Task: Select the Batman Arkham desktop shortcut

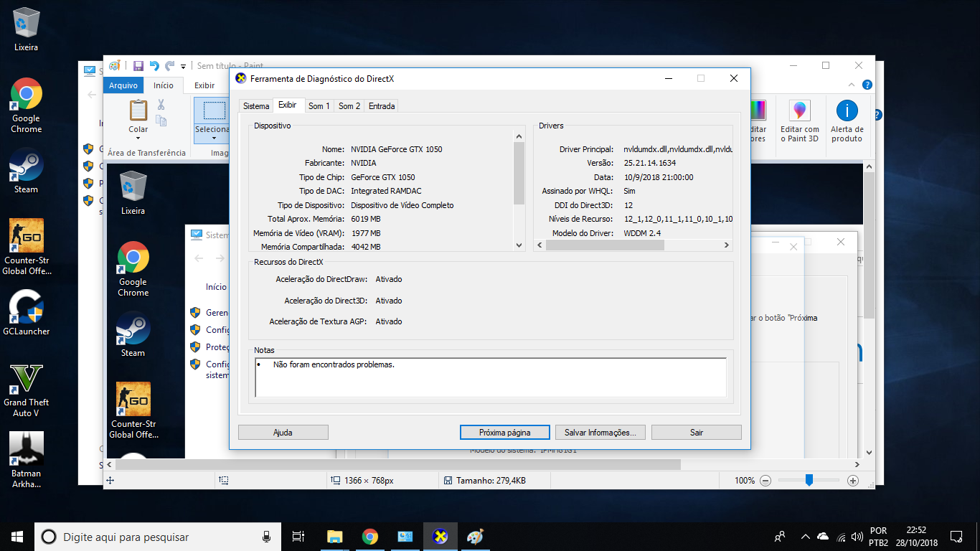Action: point(27,460)
